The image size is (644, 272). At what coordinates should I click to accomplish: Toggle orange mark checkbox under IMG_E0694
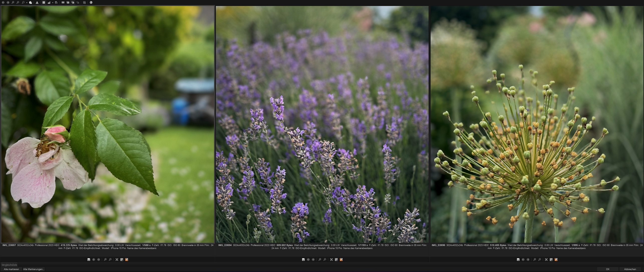[x=341, y=259]
